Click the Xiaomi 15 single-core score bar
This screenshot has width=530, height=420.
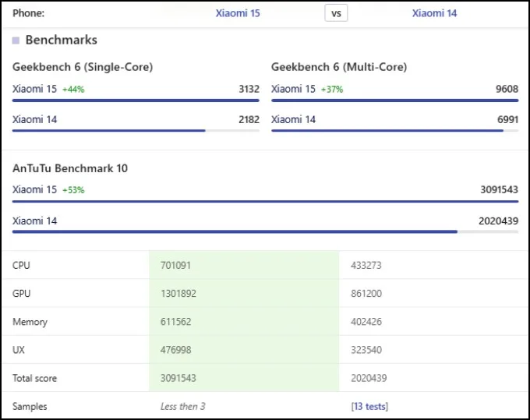(x=136, y=101)
